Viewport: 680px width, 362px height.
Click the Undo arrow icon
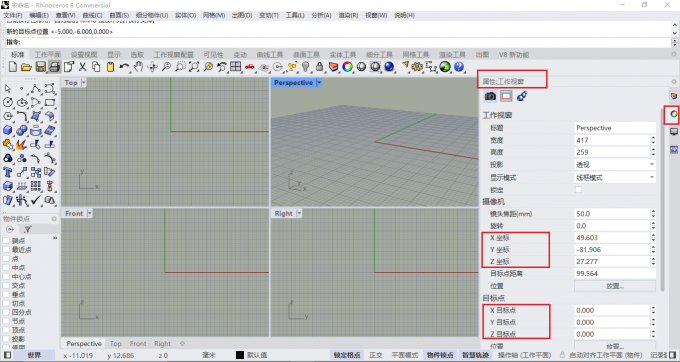(124, 67)
